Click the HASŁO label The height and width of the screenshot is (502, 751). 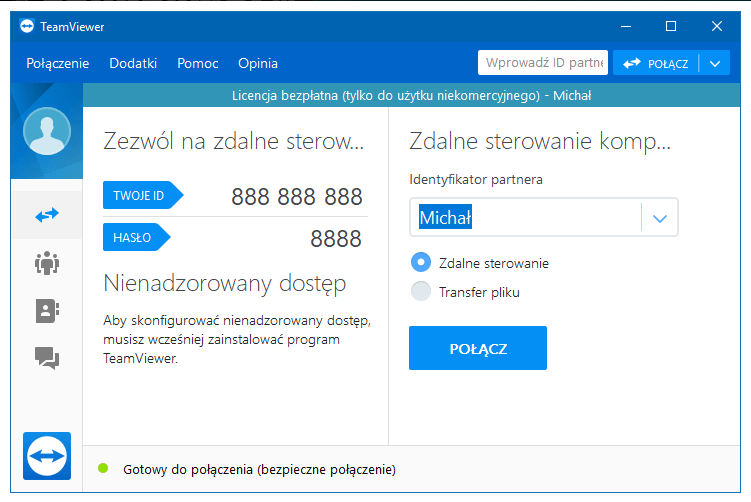point(137,237)
